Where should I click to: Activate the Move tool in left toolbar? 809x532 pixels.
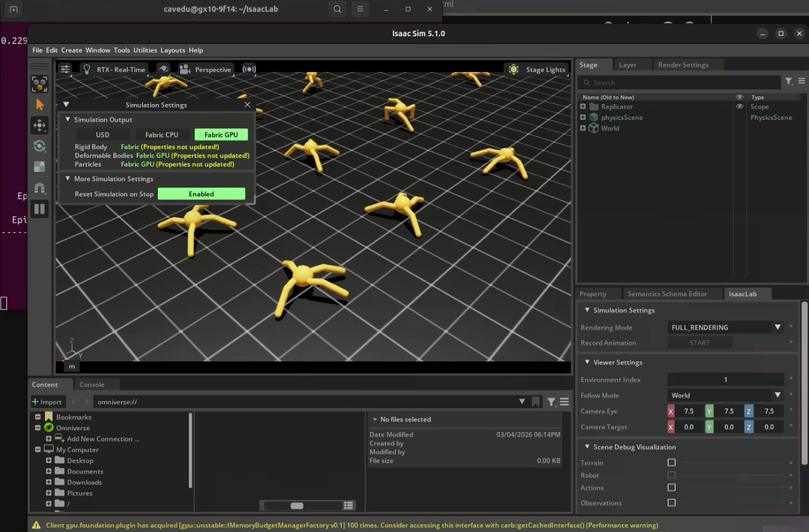pos(40,125)
